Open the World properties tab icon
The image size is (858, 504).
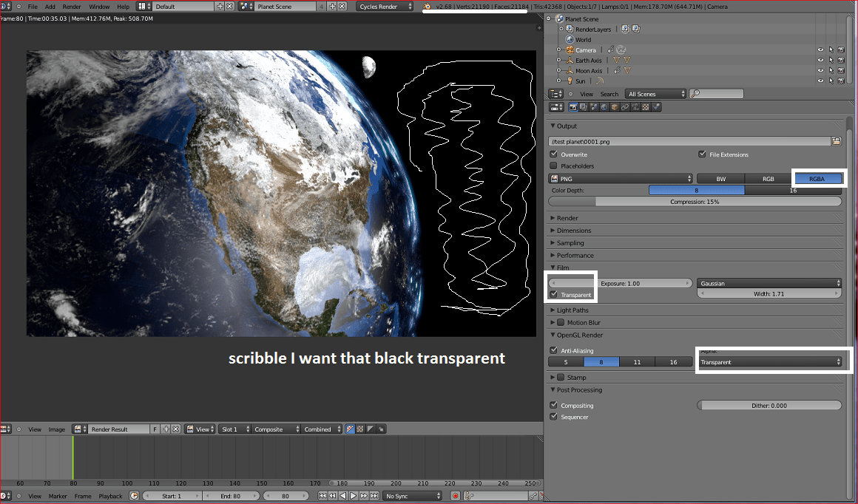(604, 107)
